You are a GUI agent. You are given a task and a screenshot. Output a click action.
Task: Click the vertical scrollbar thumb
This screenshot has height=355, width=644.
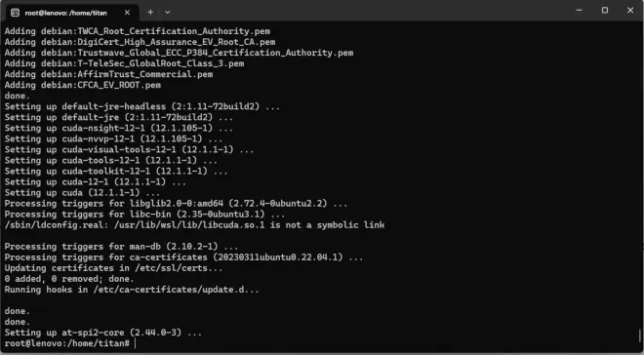(639, 335)
